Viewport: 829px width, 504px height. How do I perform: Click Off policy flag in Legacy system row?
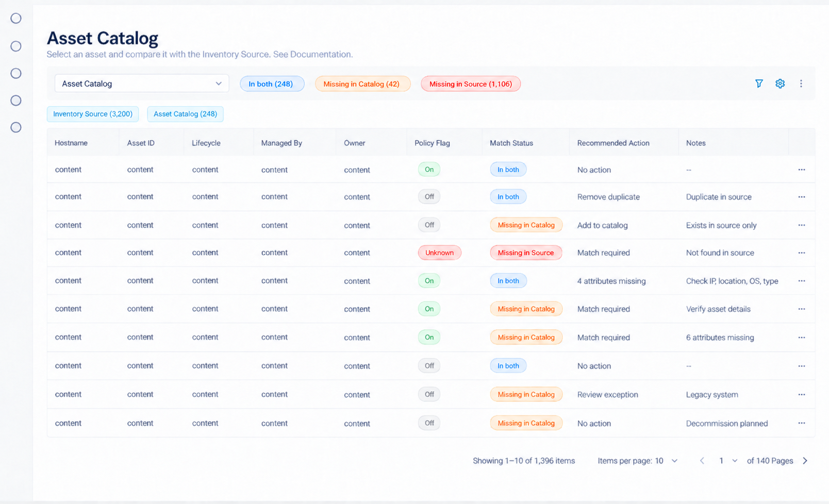[429, 395]
